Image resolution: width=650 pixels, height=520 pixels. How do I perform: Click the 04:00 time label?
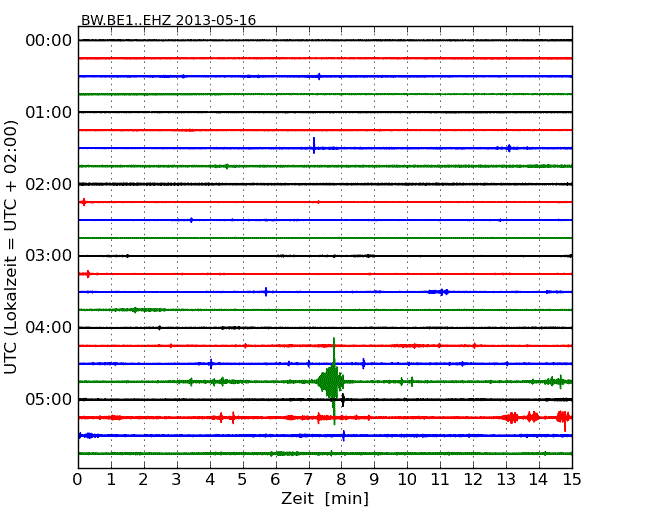(x=49, y=328)
